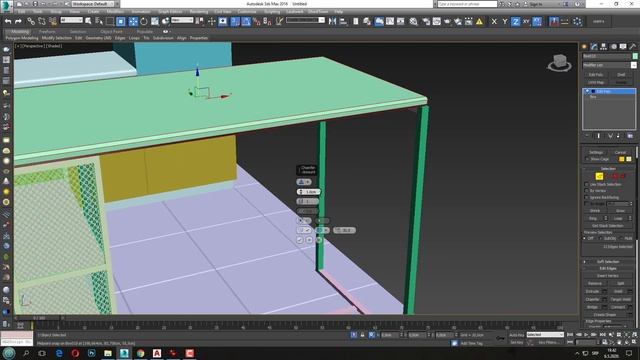
Task: Enable Ignore Backfacing checkbox
Action: (587, 197)
